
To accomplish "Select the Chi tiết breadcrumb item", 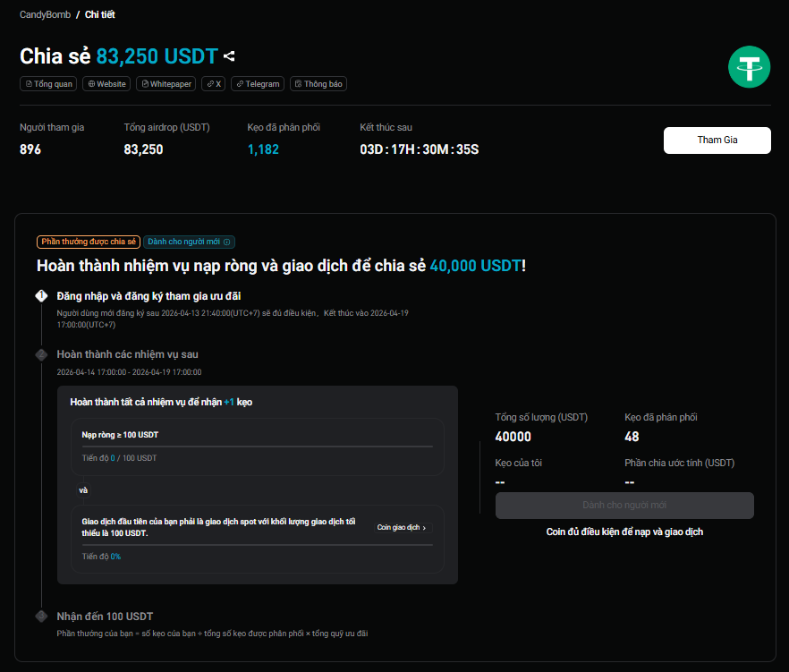I will click(x=99, y=14).
